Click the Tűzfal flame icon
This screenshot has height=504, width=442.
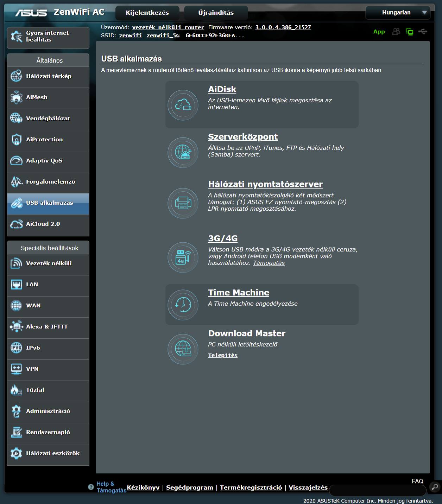16,390
